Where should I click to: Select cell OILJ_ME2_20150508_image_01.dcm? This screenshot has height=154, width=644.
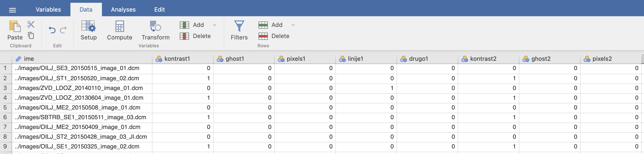coord(82,108)
